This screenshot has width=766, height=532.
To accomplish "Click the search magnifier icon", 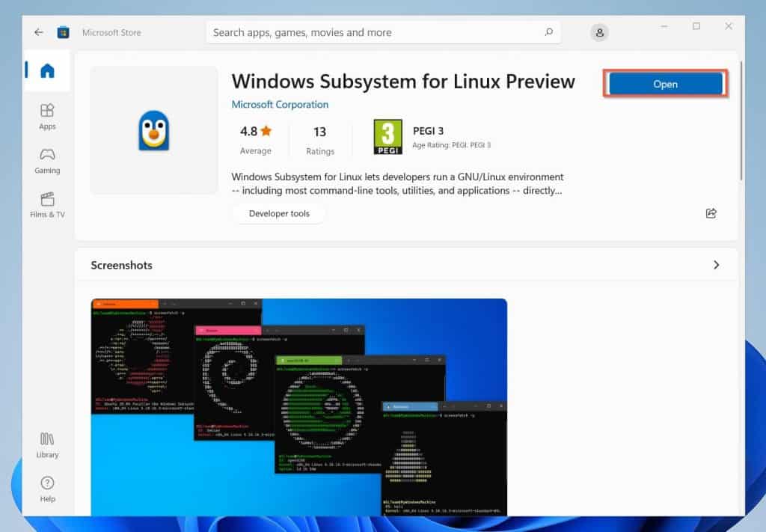I will tap(548, 32).
